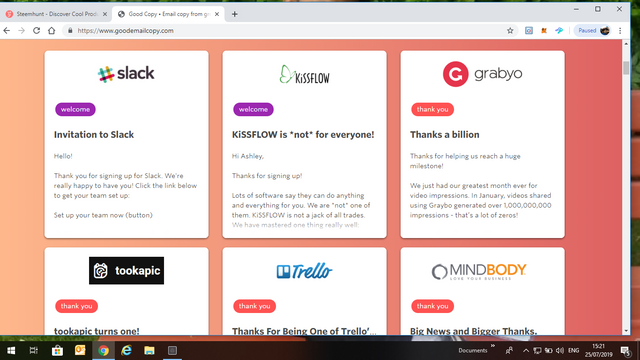Show hidden system tray icons

tap(526, 351)
